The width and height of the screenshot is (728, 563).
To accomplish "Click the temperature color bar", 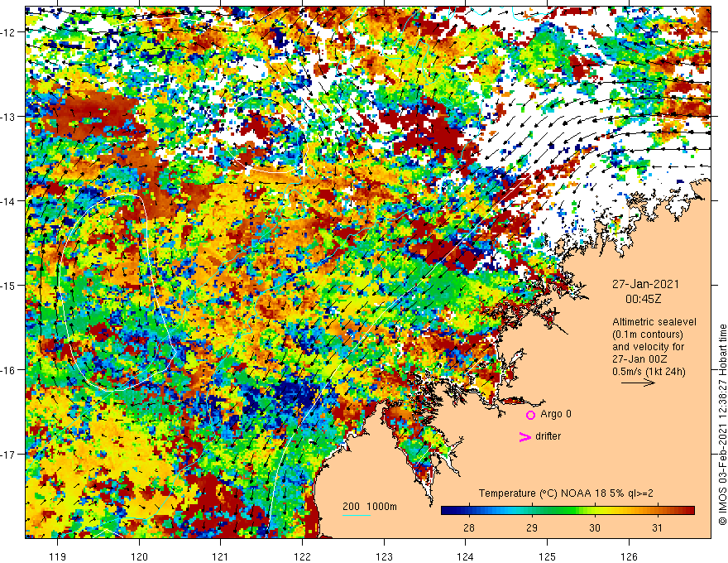I will 568,511.
